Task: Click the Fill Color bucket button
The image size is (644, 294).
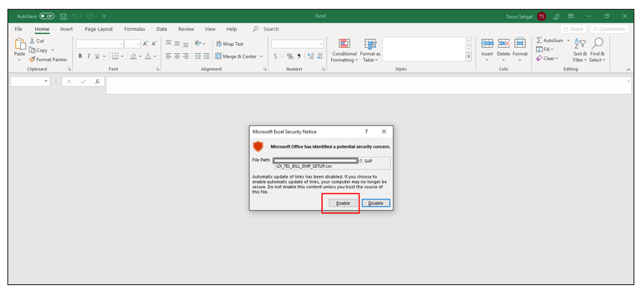Action: point(133,56)
